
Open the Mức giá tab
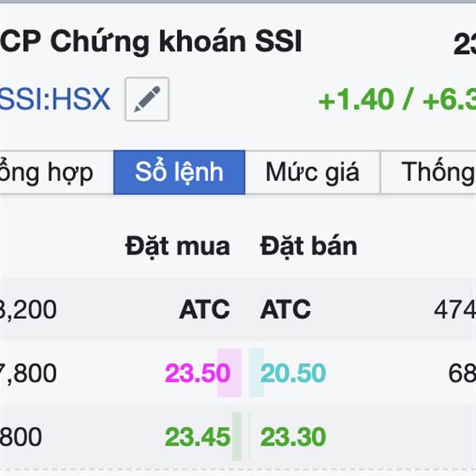pos(313,172)
